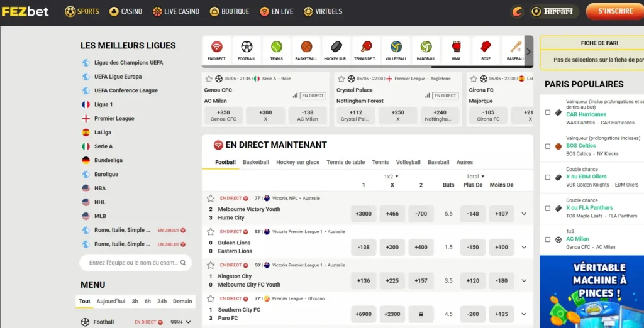Open the 1x2 market dropdown
The image size is (644, 328).
tap(391, 177)
